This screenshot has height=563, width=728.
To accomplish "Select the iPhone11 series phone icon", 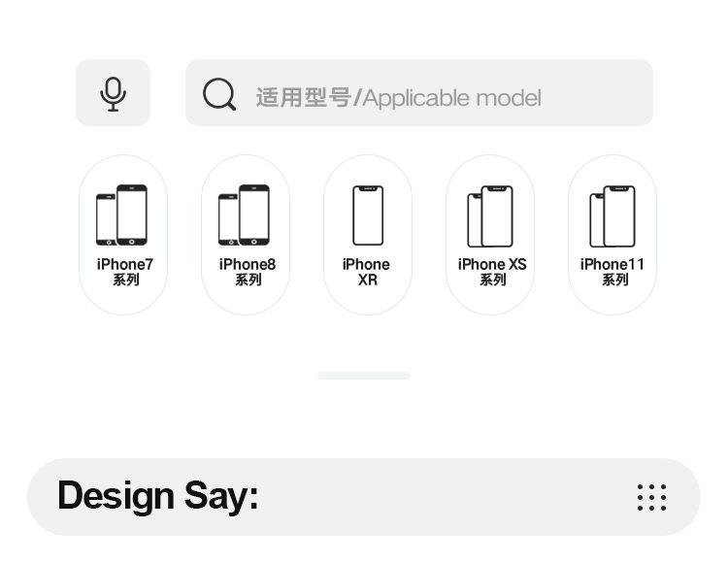I will click(612, 215).
